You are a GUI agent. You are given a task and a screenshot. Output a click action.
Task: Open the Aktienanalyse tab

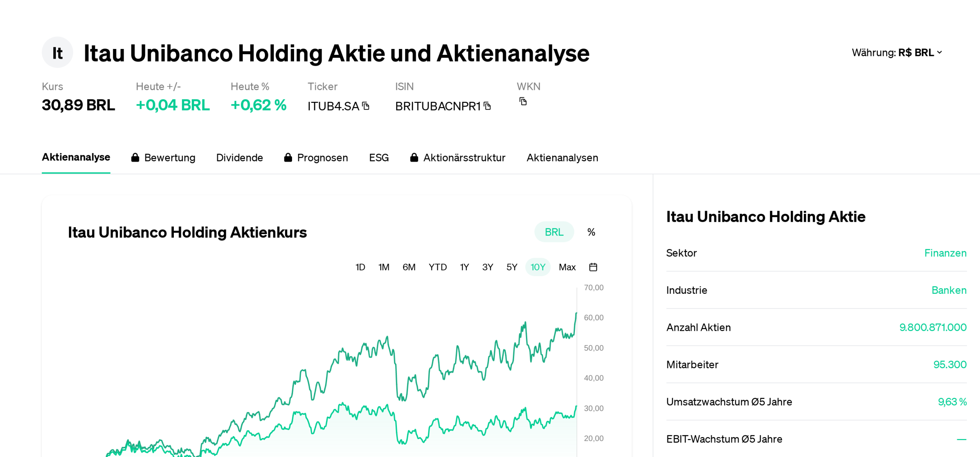point(76,157)
